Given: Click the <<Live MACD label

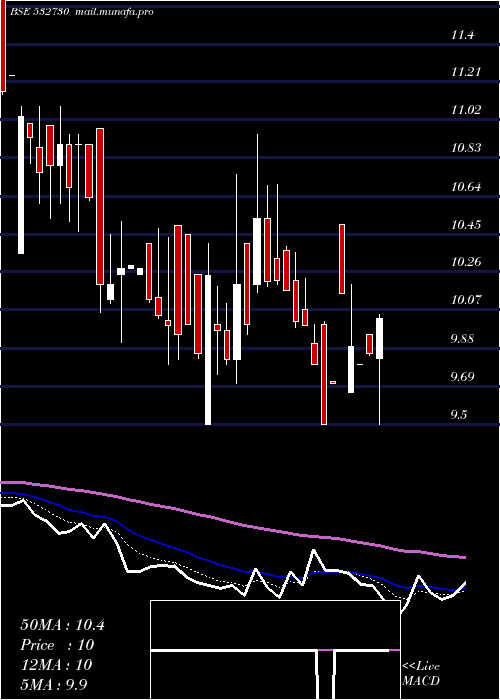Looking at the screenshot, I should pos(421,674).
